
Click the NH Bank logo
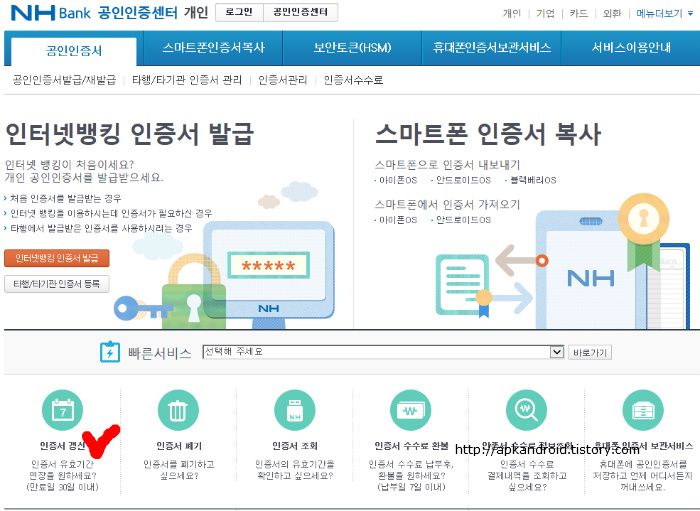[x=50, y=12]
